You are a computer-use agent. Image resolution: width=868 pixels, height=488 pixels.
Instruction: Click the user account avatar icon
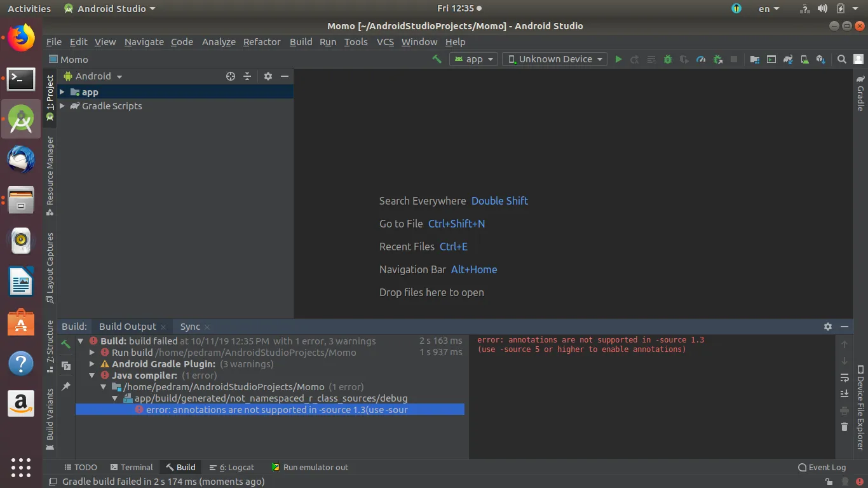pyautogui.click(x=858, y=59)
